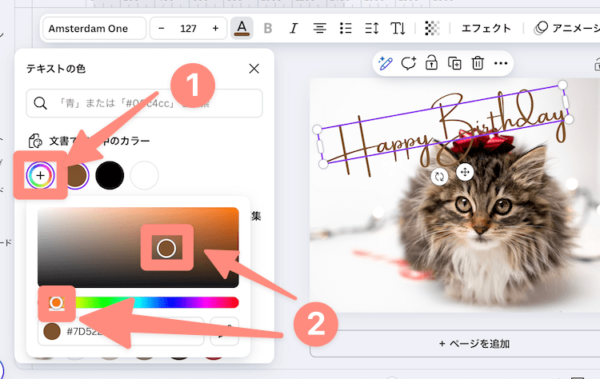Select the black document color swatch
The image size is (600, 379).
110,175
